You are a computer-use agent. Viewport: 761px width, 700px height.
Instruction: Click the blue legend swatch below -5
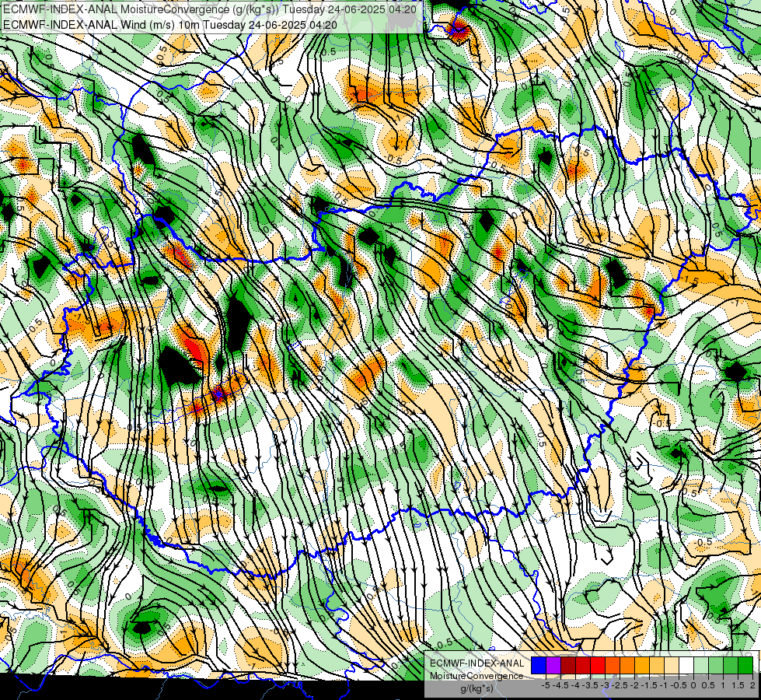point(538,665)
